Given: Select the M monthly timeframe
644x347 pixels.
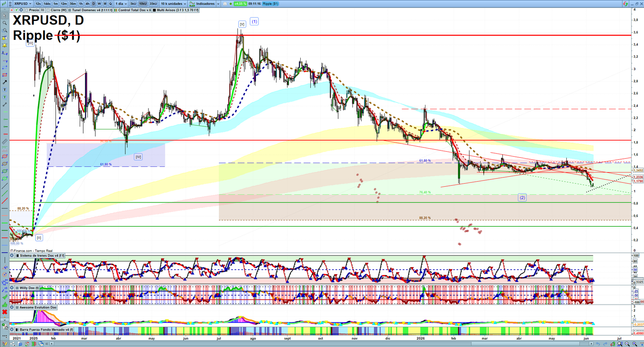Looking at the screenshot, I should pyautogui.click(x=105, y=4).
